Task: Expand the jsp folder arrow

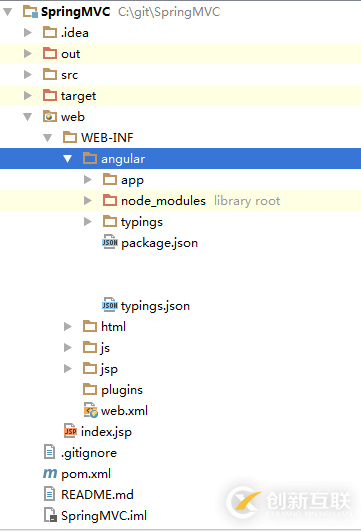Action: [x=68, y=368]
